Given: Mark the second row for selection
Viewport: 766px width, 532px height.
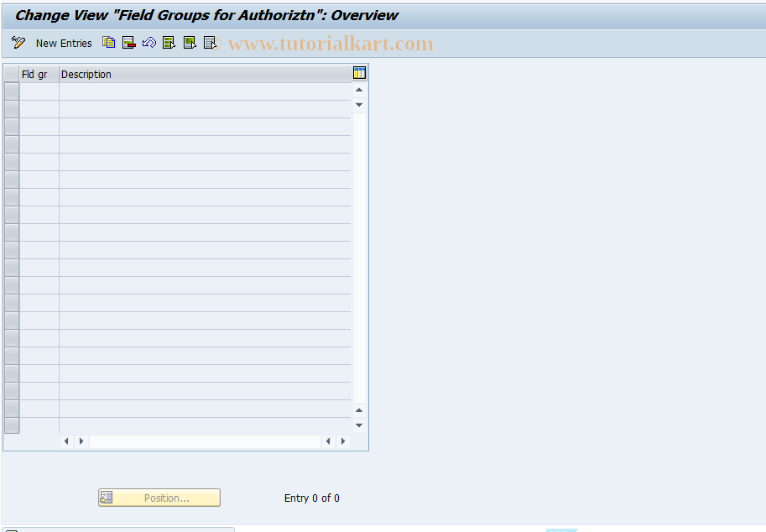Looking at the screenshot, I should (x=11, y=107).
